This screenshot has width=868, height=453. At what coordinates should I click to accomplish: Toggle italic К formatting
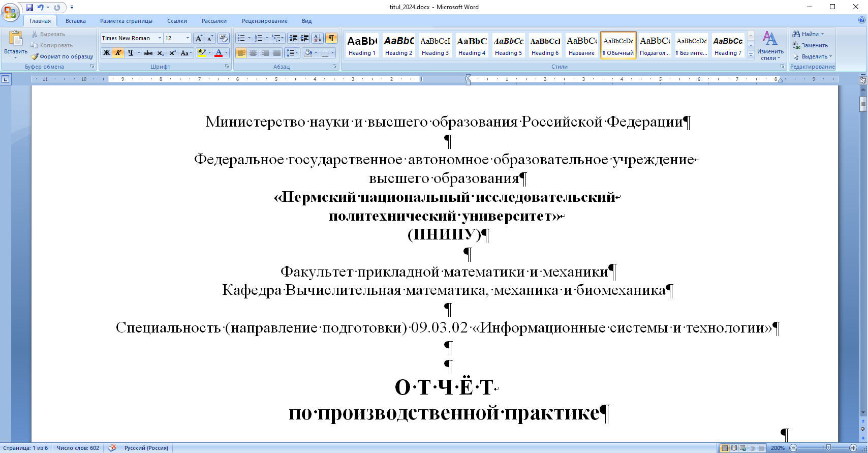tap(118, 53)
